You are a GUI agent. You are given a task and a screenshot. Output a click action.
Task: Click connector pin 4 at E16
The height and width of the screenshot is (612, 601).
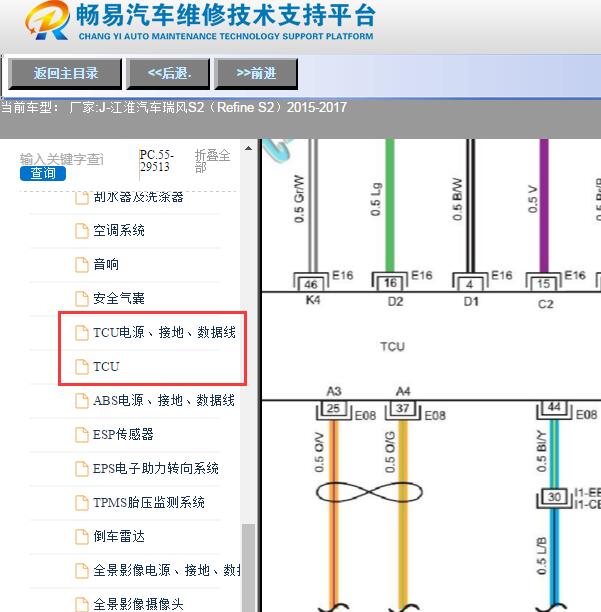[x=469, y=284]
